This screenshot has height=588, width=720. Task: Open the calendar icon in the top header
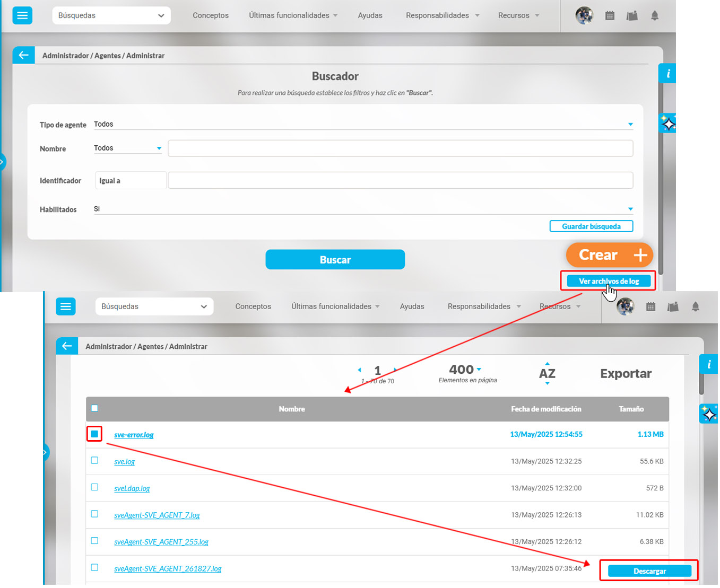610,16
